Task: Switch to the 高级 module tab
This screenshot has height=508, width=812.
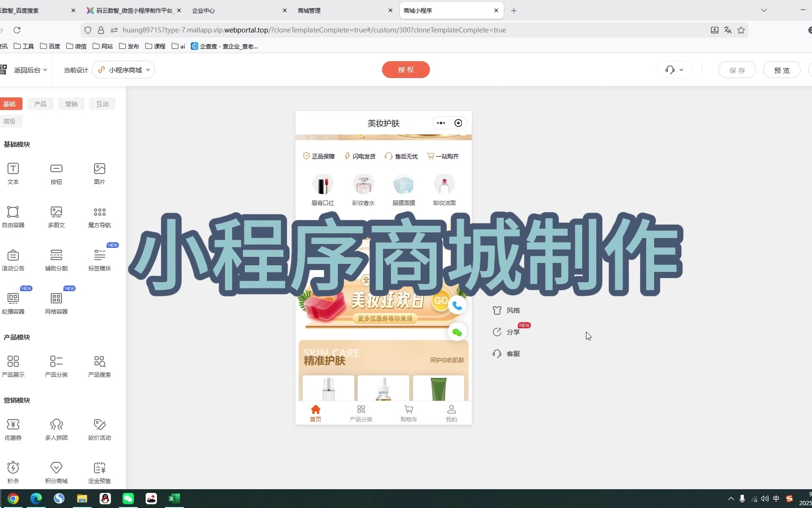Action: (10, 121)
